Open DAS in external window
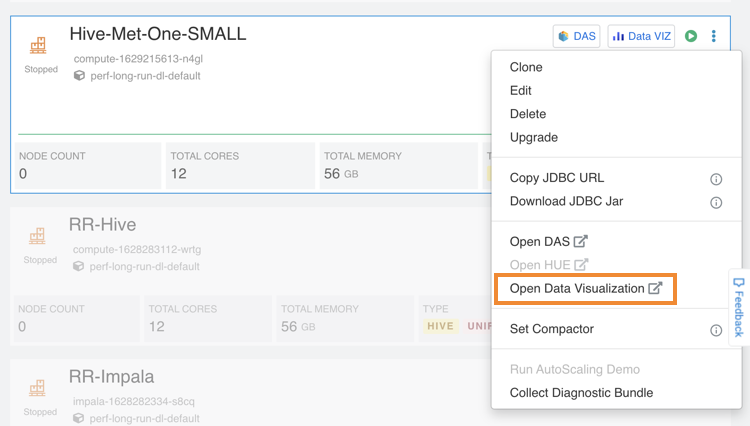The height and width of the screenshot is (426, 750). [x=548, y=241]
